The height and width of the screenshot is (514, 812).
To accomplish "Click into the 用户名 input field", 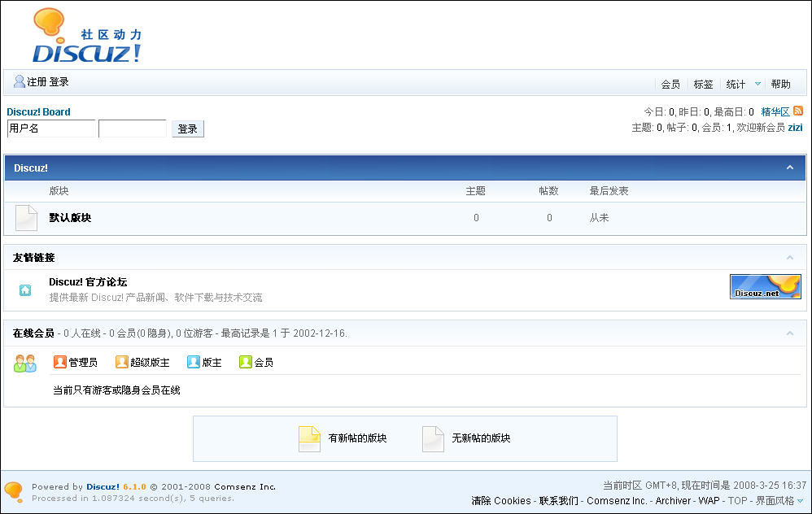I will 51,128.
